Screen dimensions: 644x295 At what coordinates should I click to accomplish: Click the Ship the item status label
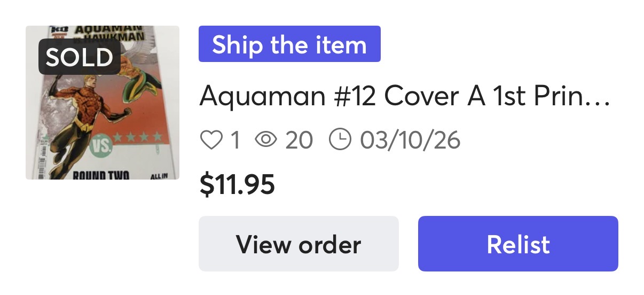click(289, 44)
